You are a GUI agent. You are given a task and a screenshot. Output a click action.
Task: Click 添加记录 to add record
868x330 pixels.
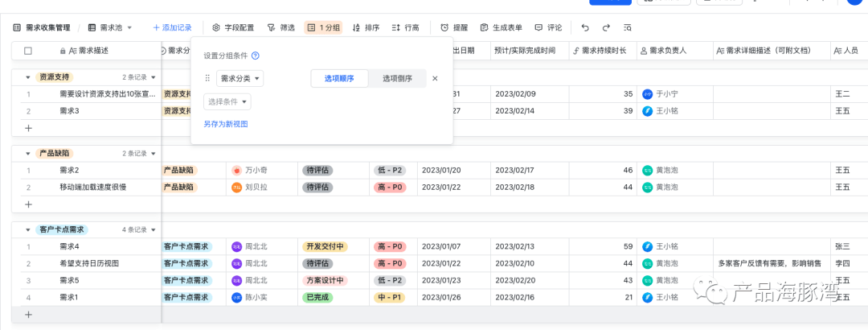pyautogui.click(x=172, y=27)
